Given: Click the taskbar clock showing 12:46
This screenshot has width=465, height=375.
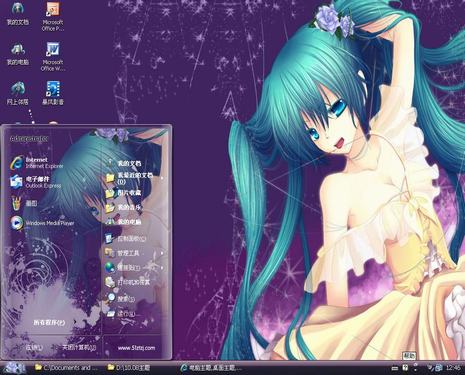Looking at the screenshot, I should [453, 368].
